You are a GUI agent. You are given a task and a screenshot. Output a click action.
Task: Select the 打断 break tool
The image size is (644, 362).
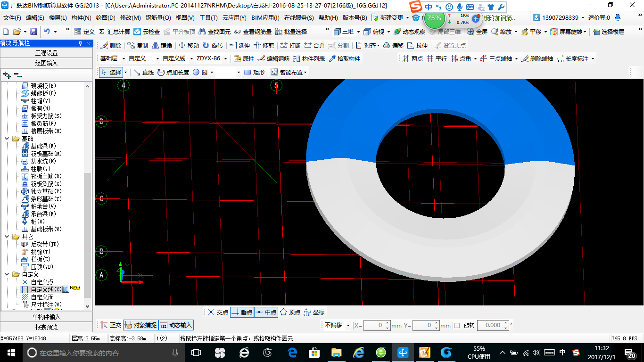pyautogui.click(x=290, y=46)
